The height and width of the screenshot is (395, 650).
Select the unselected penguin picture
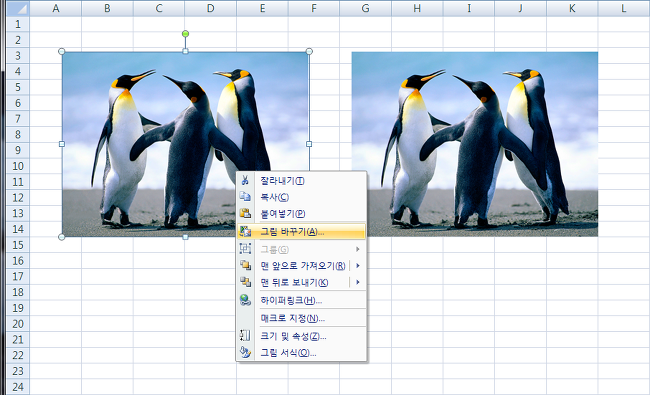point(475,144)
